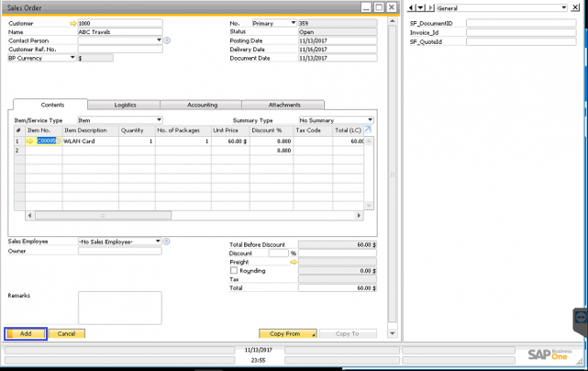Click the Customer code field
The image size is (588, 371).
(x=120, y=23)
